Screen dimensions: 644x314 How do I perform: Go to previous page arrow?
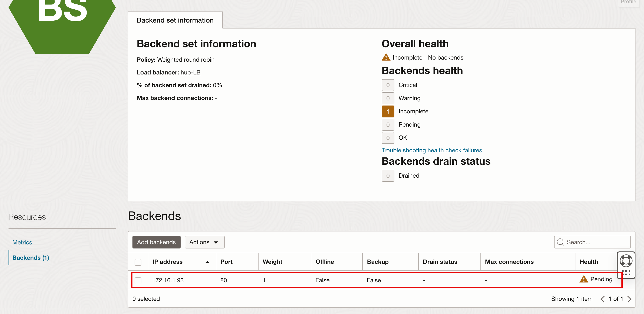pos(602,299)
